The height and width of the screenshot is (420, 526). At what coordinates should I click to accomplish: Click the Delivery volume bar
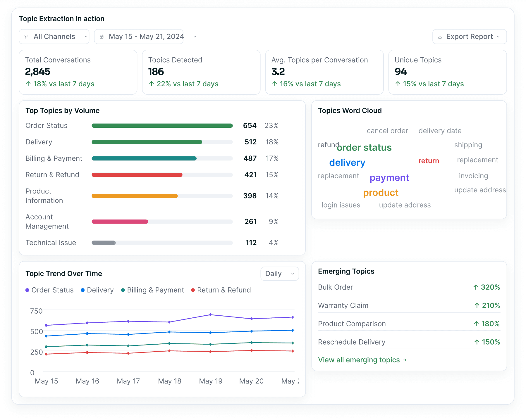pyautogui.click(x=147, y=142)
